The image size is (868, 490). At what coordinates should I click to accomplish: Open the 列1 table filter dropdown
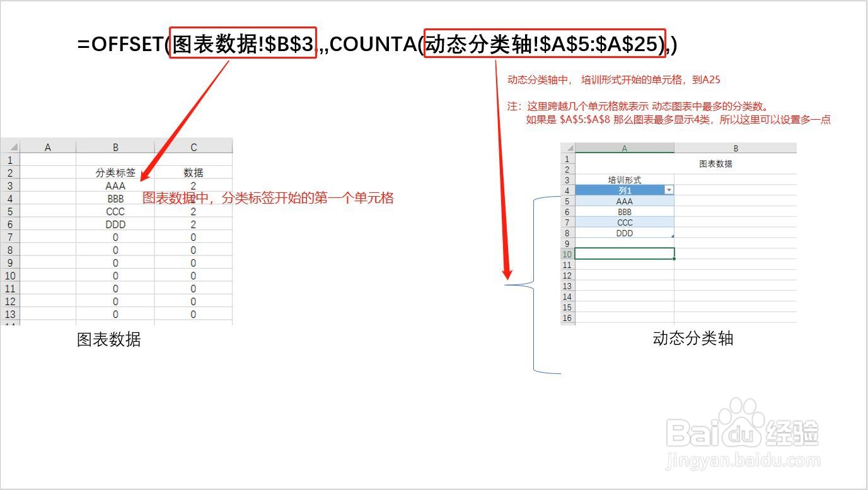tap(669, 190)
